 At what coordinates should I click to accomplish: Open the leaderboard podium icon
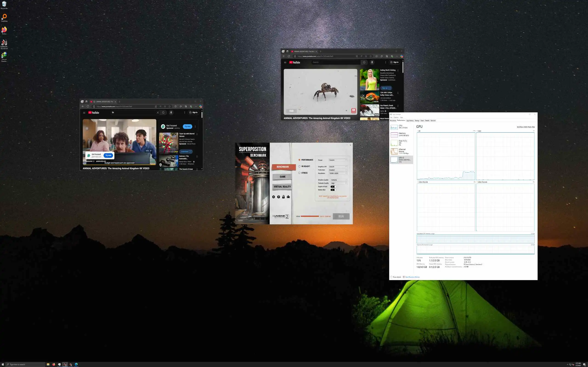coord(288,197)
